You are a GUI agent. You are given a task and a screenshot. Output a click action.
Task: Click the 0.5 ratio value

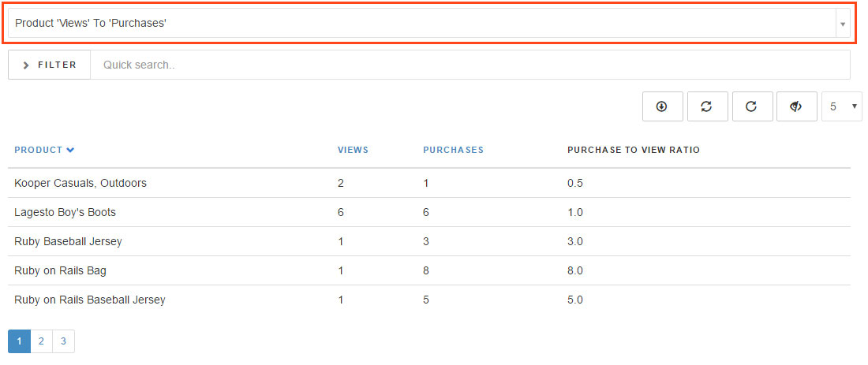[575, 183]
